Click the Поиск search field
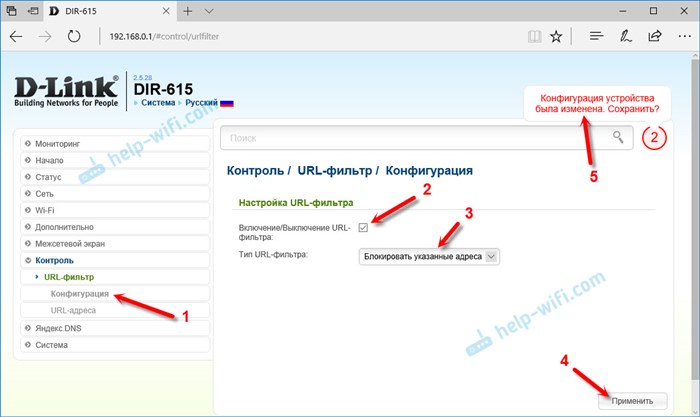 pos(426,138)
